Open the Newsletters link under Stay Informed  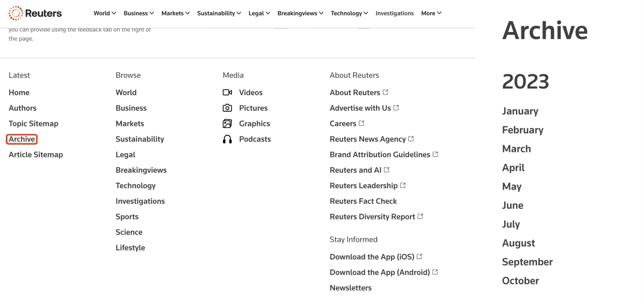click(350, 287)
